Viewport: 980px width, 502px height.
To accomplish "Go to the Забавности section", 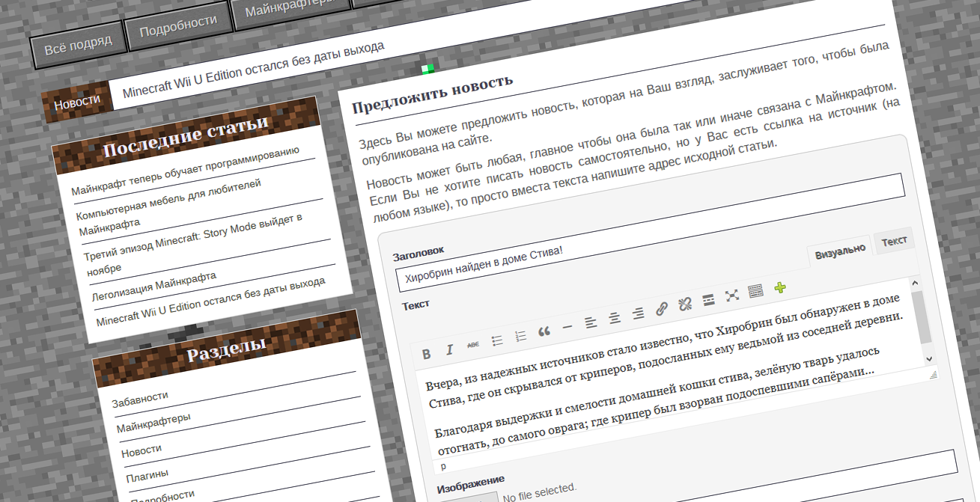I will tap(140, 399).
